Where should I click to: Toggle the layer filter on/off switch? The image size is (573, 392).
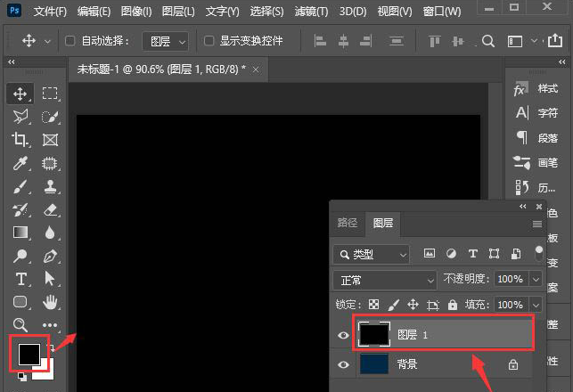pyautogui.click(x=538, y=254)
